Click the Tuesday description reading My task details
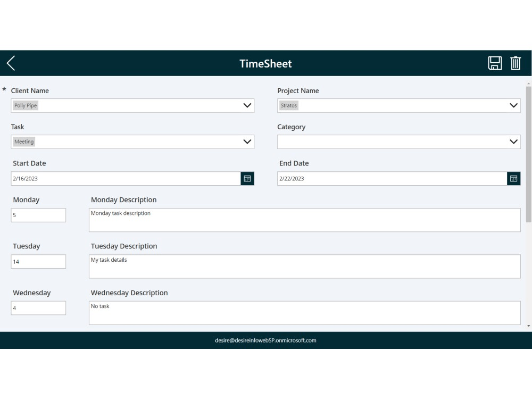 (304, 266)
